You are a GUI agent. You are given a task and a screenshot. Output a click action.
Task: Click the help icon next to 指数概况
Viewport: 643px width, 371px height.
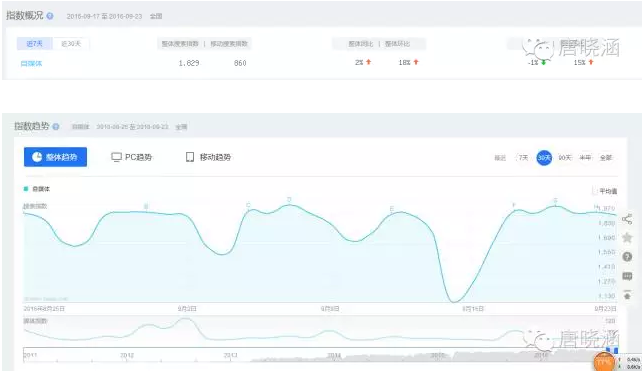(50, 16)
